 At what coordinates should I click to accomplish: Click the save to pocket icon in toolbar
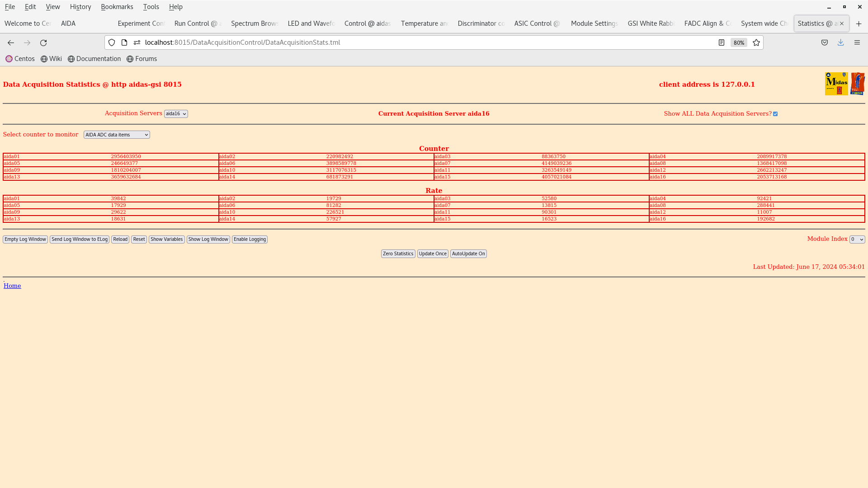coord(825,42)
